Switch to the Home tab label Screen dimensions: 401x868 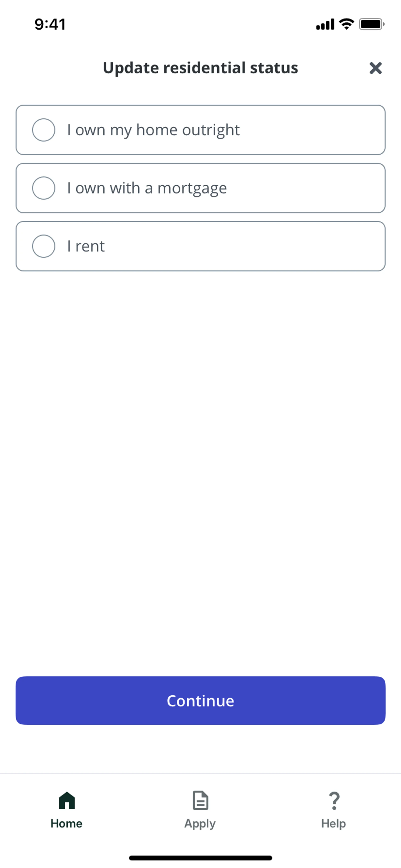(x=66, y=824)
